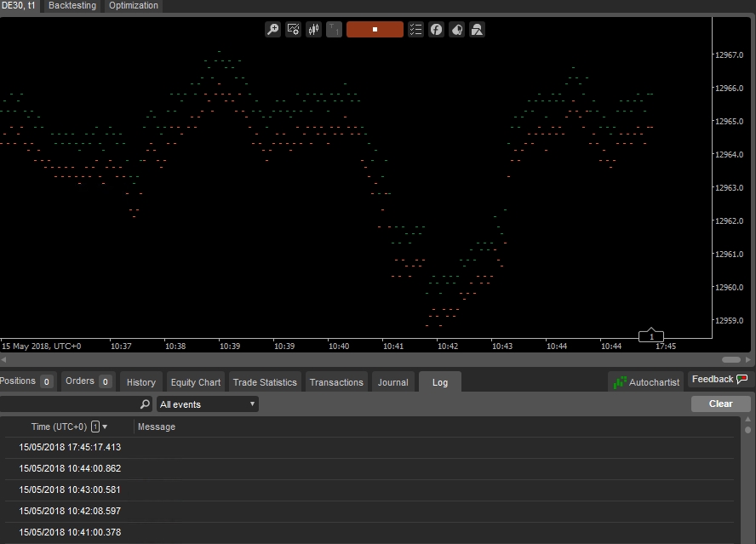This screenshot has width=756, height=544.
Task: Open the candlestick chart type icon
Action: (x=313, y=30)
